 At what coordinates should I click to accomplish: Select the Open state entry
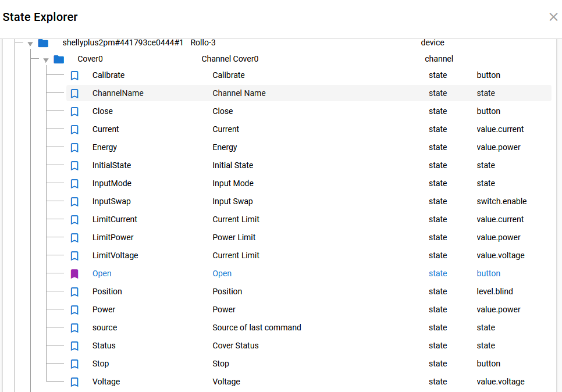coord(102,273)
